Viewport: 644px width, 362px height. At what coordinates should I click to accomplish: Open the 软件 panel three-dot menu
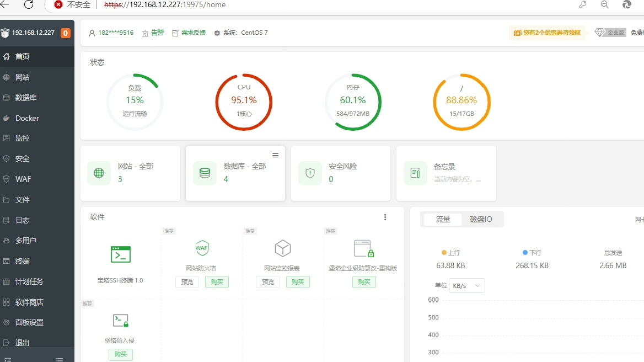pyautogui.click(x=385, y=217)
